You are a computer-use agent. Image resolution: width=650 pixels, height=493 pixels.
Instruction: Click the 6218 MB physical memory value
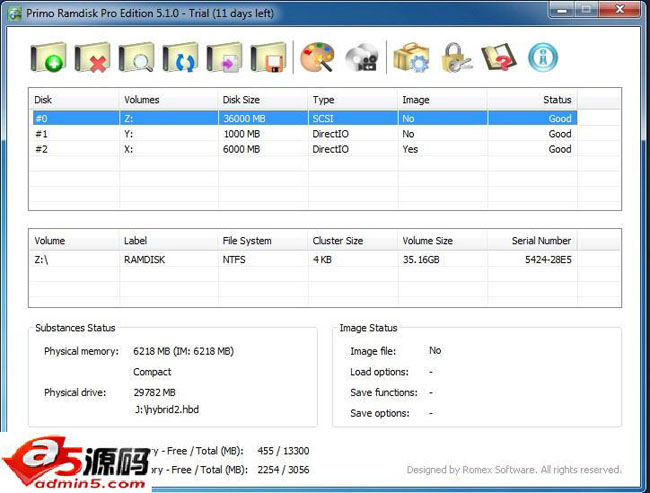coord(183,351)
